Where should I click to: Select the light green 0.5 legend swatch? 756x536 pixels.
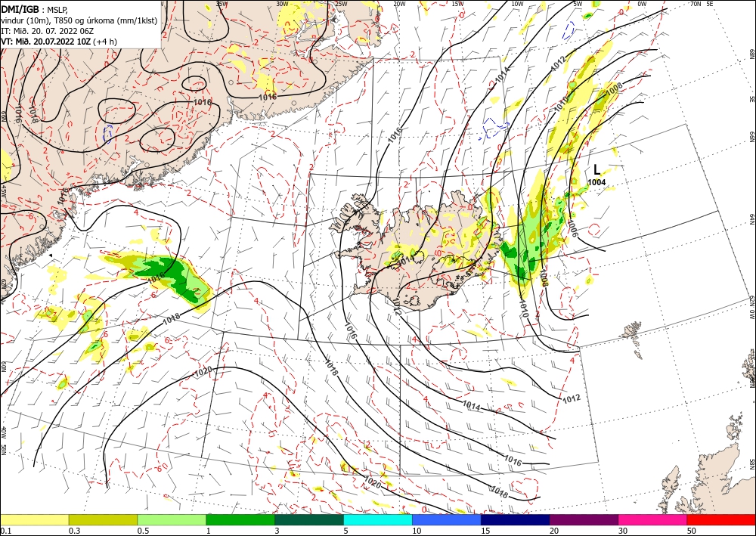click(172, 519)
